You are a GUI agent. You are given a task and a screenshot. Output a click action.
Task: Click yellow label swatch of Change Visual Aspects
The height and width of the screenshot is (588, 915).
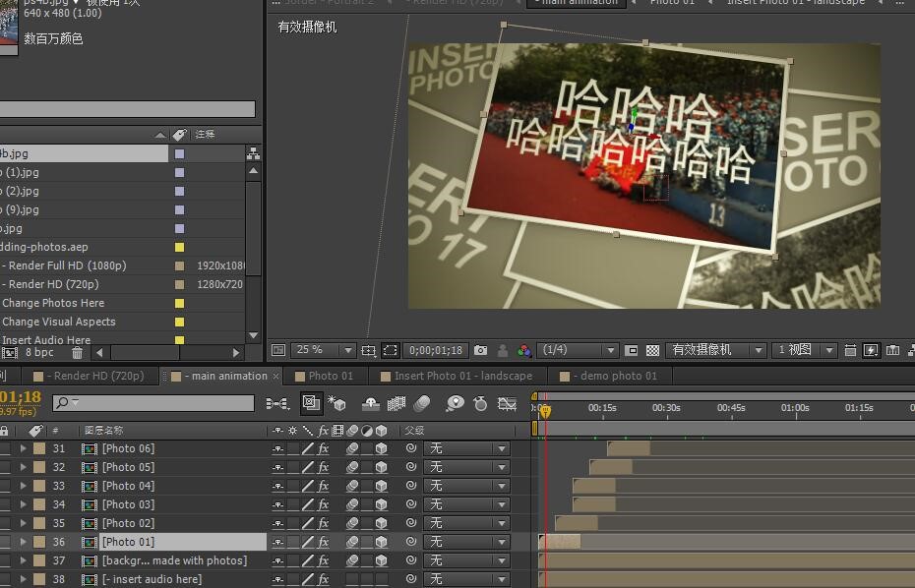pyautogui.click(x=180, y=322)
